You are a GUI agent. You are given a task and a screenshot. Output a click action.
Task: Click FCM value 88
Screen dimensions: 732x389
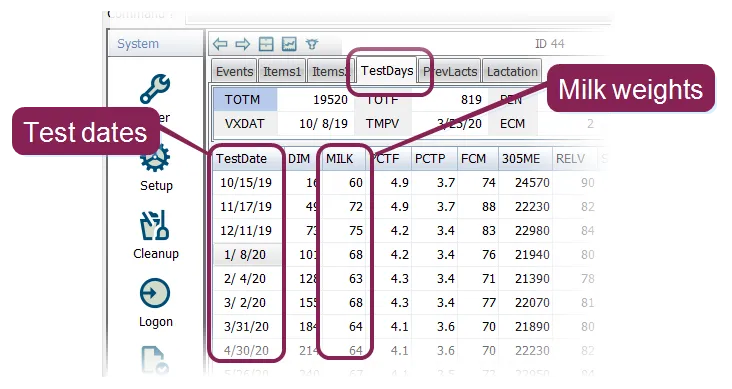click(489, 206)
